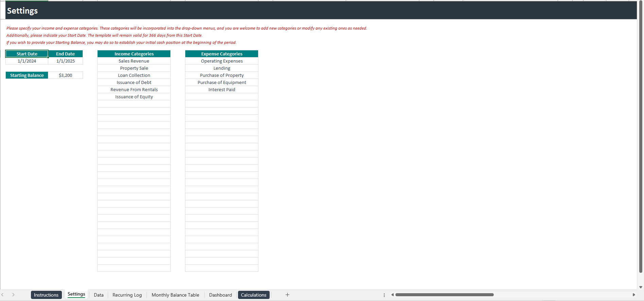The image size is (644, 301).
Task: Switch to the Calculations sheet tab
Action: coord(254,295)
